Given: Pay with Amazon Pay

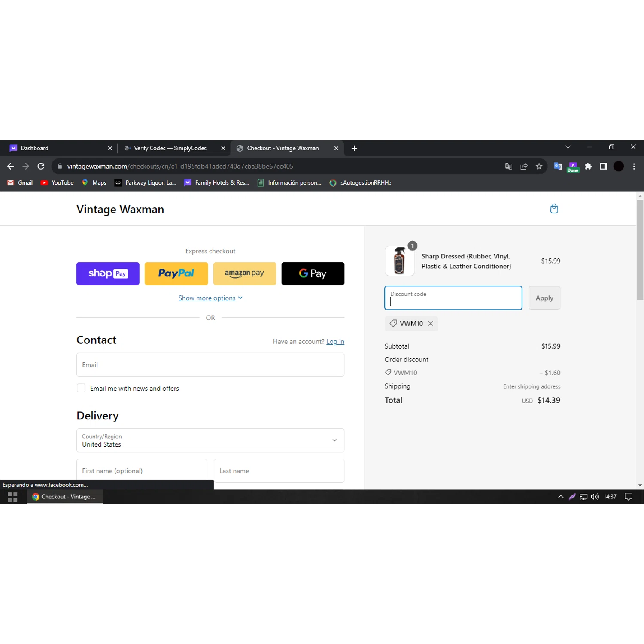Looking at the screenshot, I should [245, 273].
